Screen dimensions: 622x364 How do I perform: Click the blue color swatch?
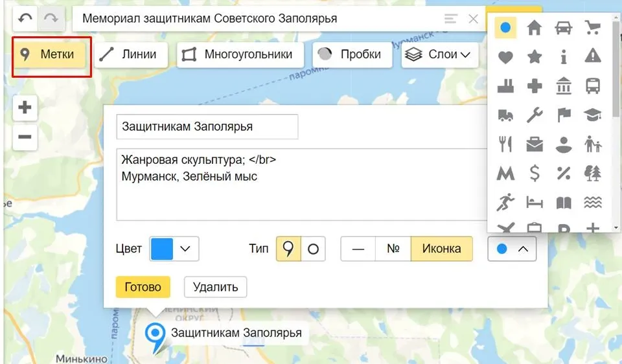pos(162,249)
